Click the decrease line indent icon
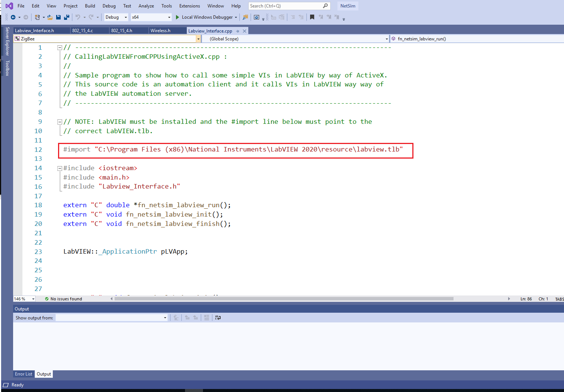564x392 pixels. pyautogui.click(x=274, y=17)
